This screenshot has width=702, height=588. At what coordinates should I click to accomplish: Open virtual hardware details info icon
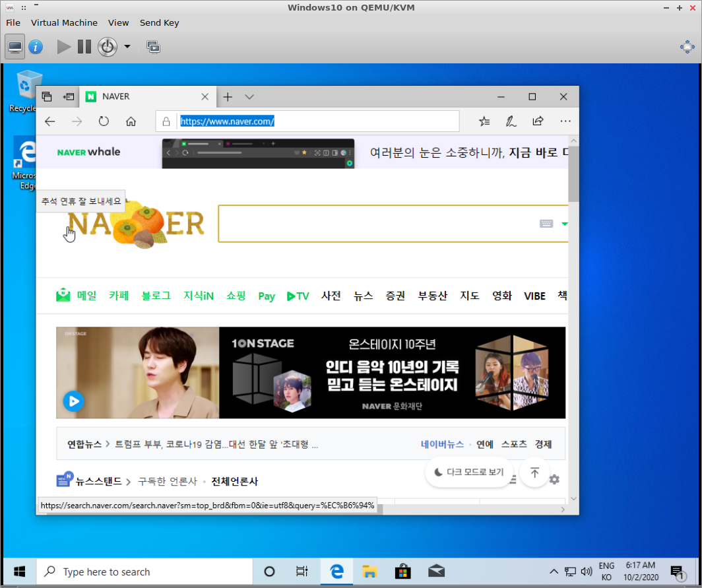[36, 47]
